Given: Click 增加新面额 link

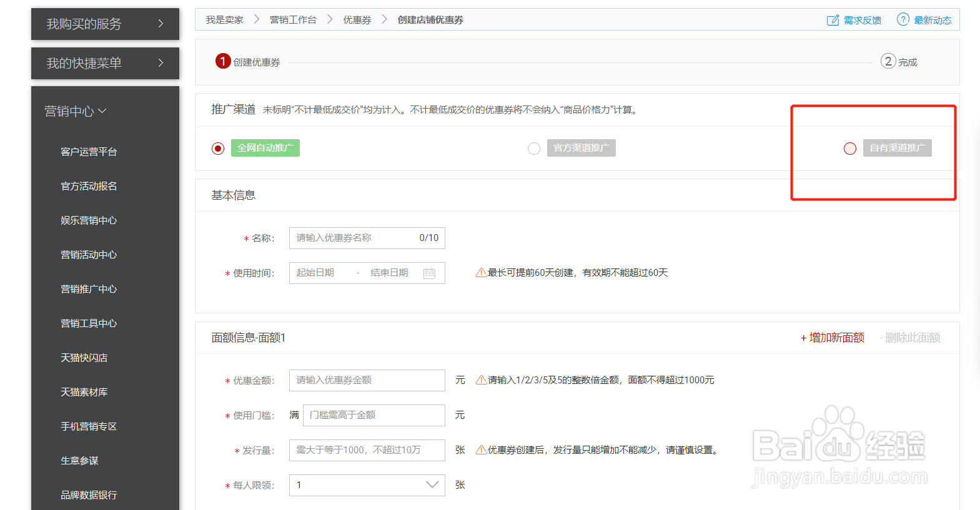Looking at the screenshot, I should point(833,338).
